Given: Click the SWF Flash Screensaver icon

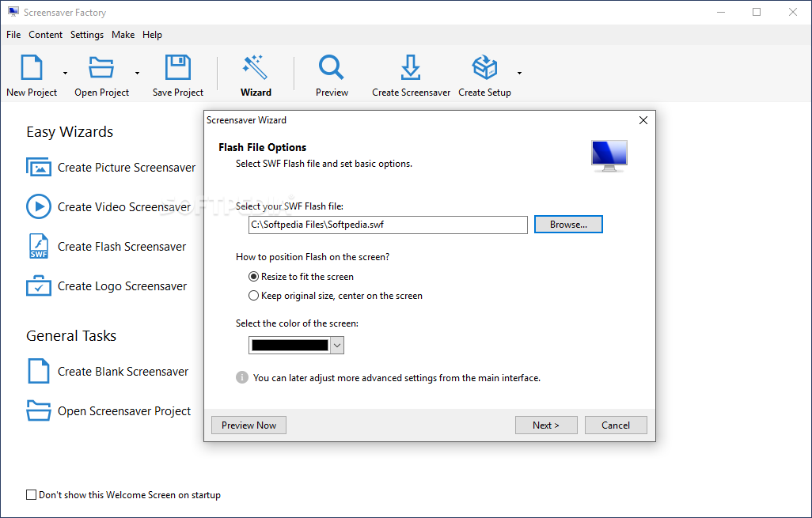Looking at the screenshot, I should click(x=39, y=246).
